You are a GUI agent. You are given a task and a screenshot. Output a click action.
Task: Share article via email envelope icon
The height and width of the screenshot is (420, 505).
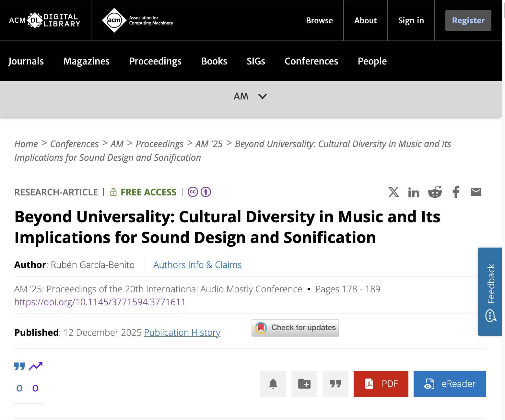pos(476,192)
